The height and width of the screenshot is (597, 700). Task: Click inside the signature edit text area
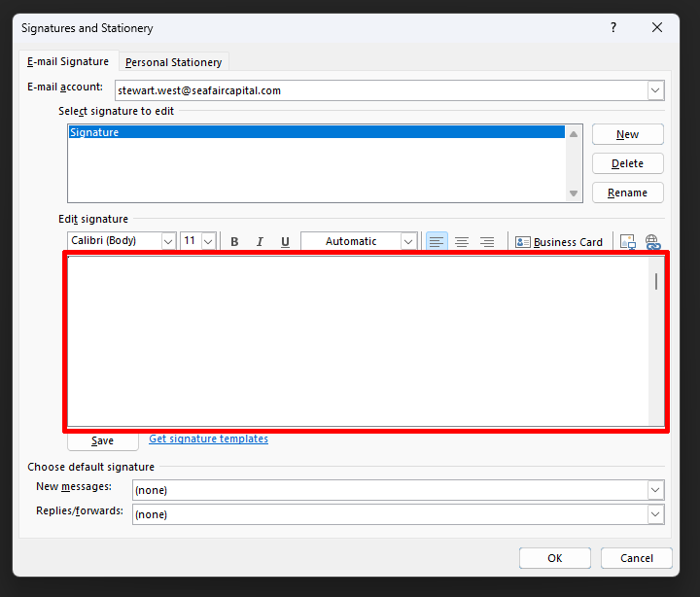pyautogui.click(x=360, y=340)
